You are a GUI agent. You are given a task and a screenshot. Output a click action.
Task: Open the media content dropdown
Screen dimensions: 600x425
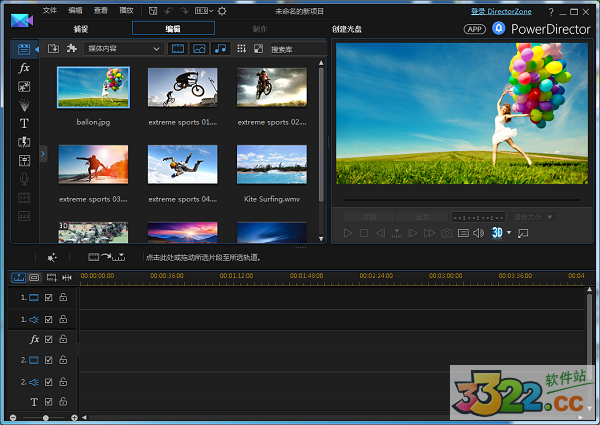click(125, 48)
